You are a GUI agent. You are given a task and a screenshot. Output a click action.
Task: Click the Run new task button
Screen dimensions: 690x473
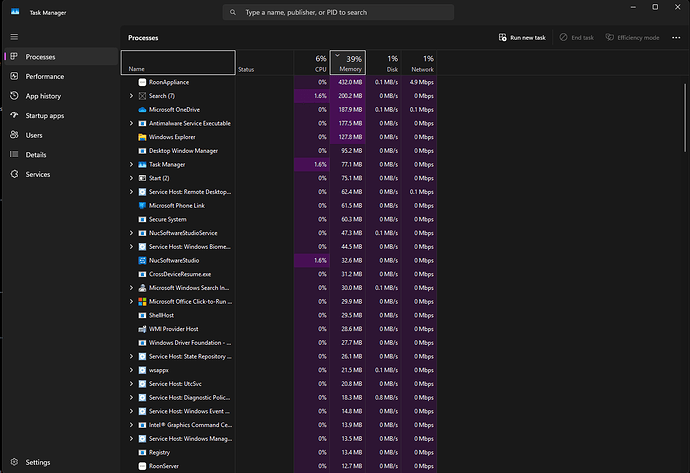(x=521, y=37)
